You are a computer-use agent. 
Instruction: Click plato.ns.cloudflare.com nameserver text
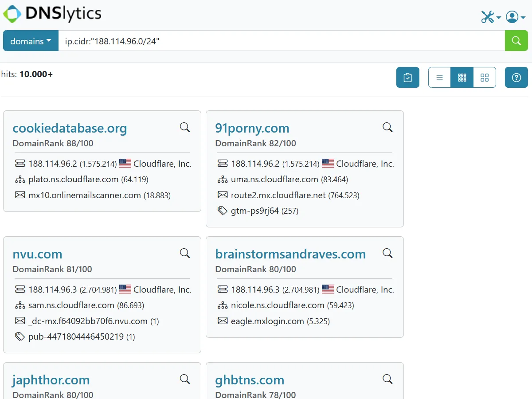click(x=73, y=180)
